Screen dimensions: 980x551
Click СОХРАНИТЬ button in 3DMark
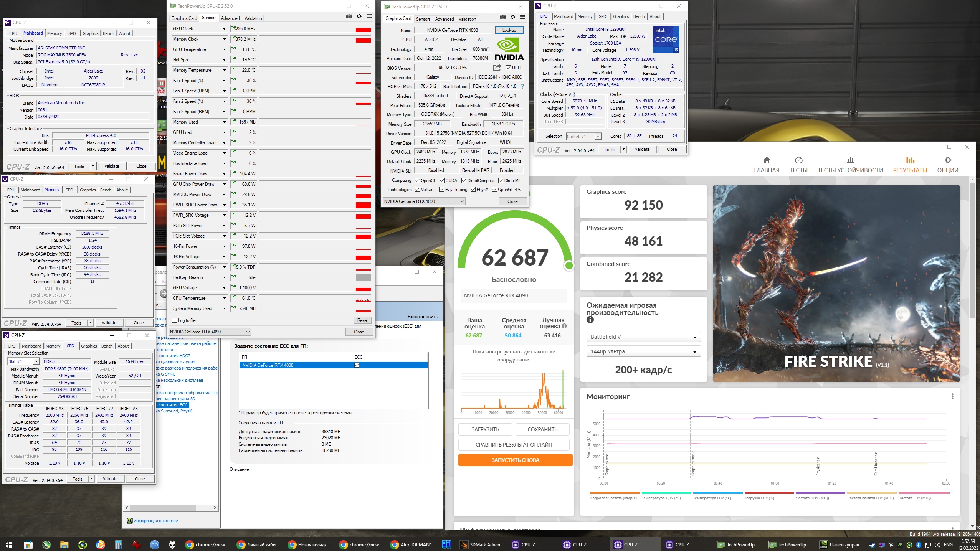542,429
